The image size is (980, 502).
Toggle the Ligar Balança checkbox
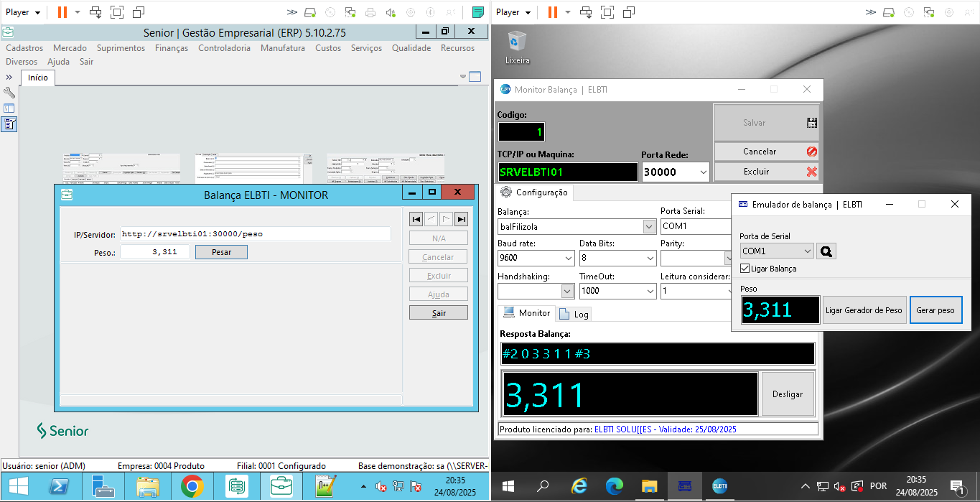pyautogui.click(x=745, y=269)
